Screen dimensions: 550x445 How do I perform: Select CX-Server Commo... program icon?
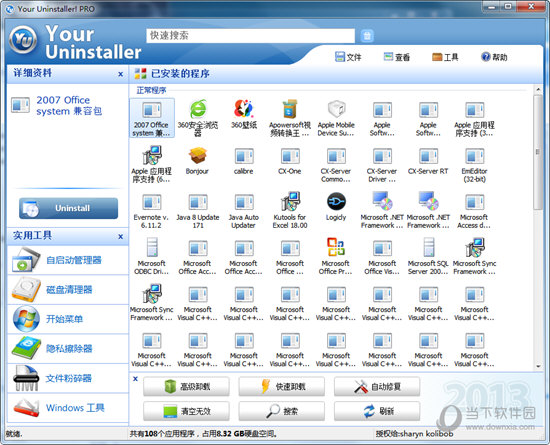pyautogui.click(x=336, y=164)
